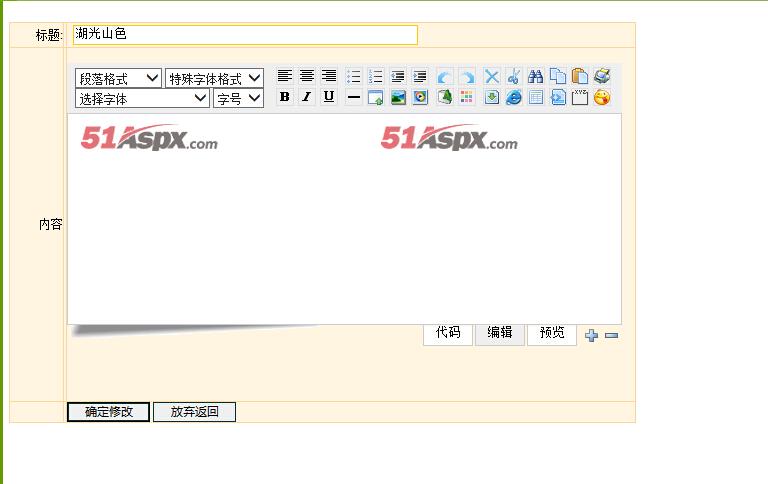Toggle italic formatting
Viewport: 768px width, 484px height.
coord(307,97)
